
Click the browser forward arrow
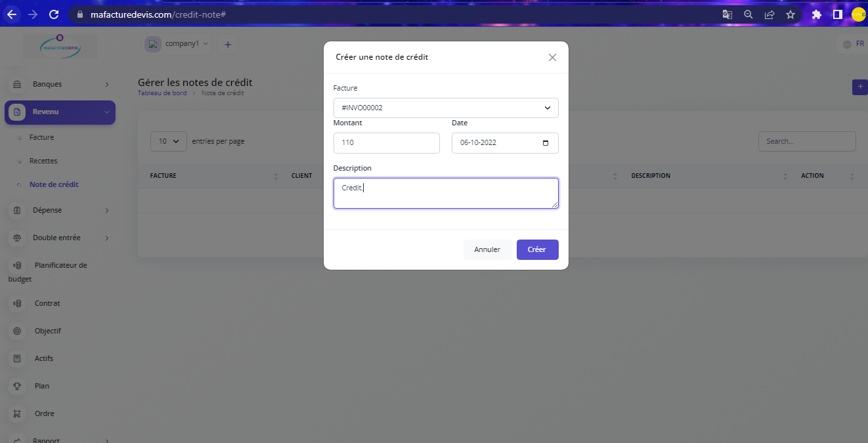pos(33,14)
